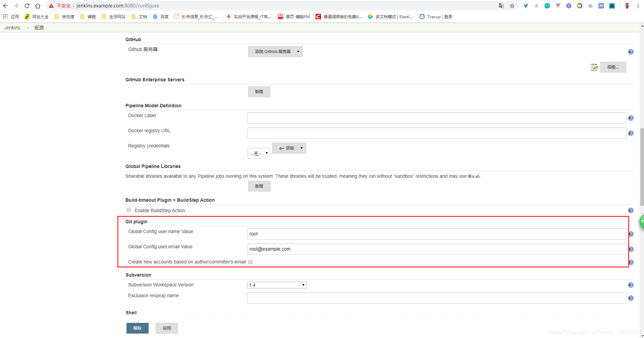This screenshot has height=338, width=644.
Task: Open 添加 Github 服务器 dropdown
Action: pos(275,52)
